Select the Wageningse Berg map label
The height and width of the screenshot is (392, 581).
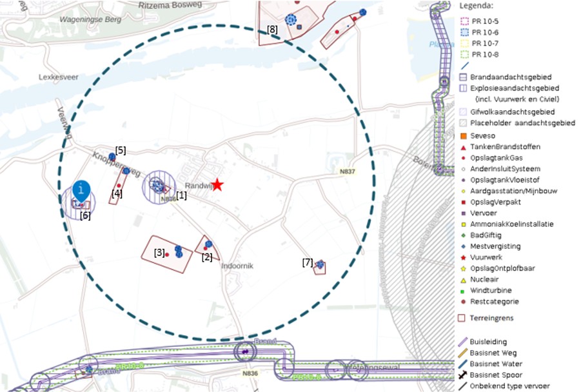click(x=90, y=19)
